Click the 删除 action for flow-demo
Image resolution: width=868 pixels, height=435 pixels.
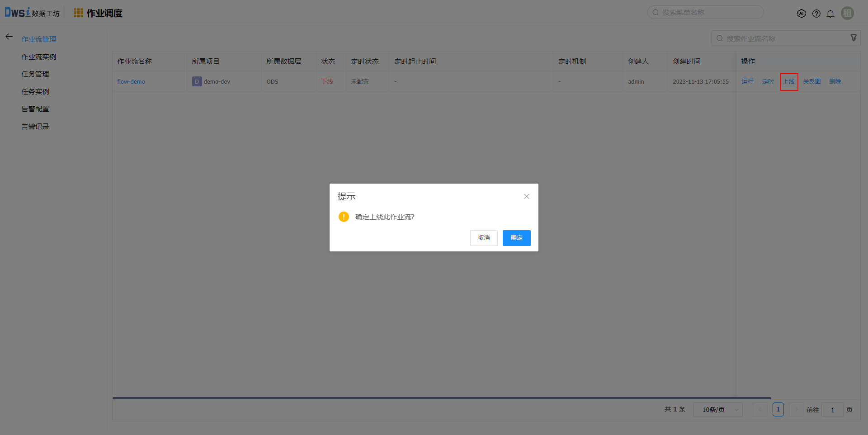coord(835,82)
